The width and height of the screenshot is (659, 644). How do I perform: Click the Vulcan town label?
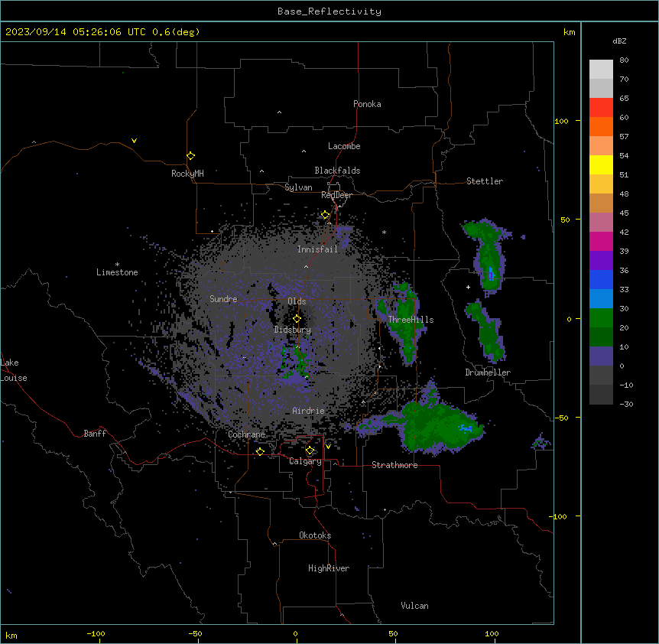(x=415, y=606)
